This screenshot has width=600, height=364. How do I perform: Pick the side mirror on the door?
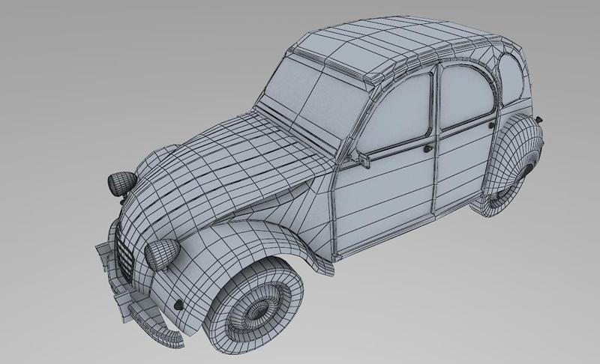(363, 160)
